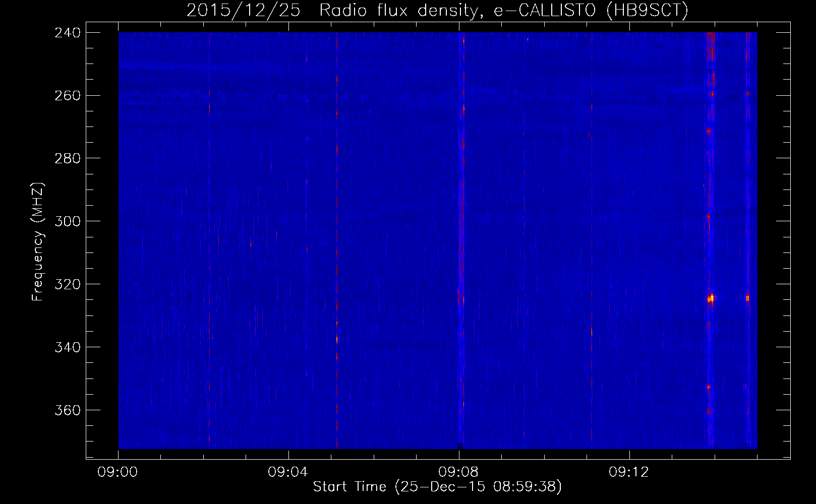This screenshot has height=504, width=816.
Task: Click the 280 frequency tick label
Action: click(67, 159)
